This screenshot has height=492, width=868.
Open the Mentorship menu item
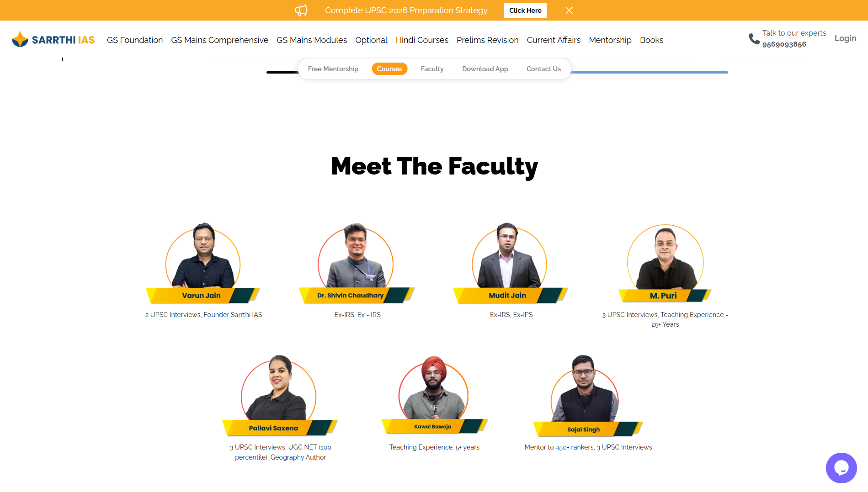click(x=610, y=40)
